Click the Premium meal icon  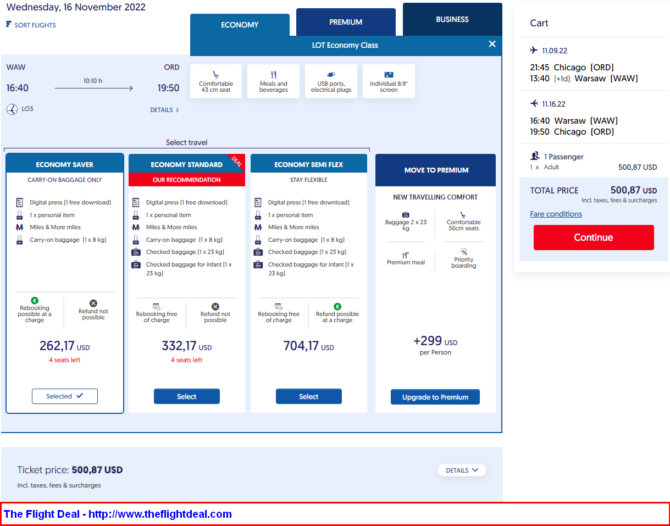406,256
